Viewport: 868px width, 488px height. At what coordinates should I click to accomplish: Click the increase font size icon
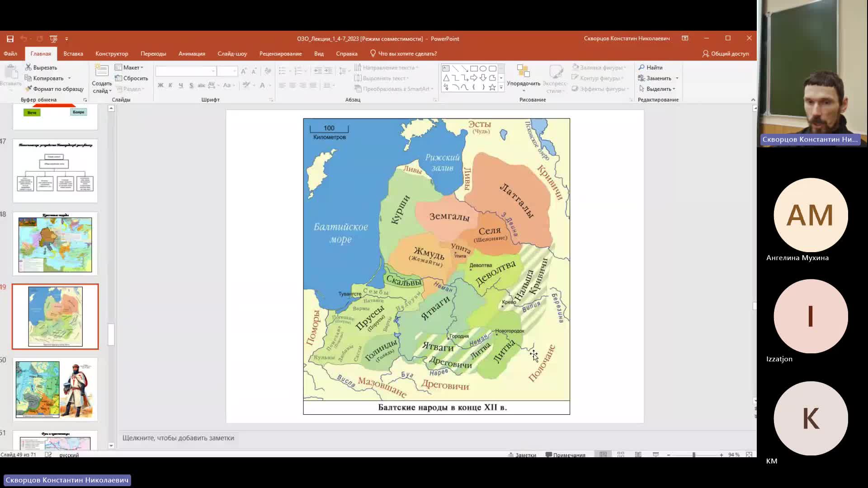tap(244, 71)
